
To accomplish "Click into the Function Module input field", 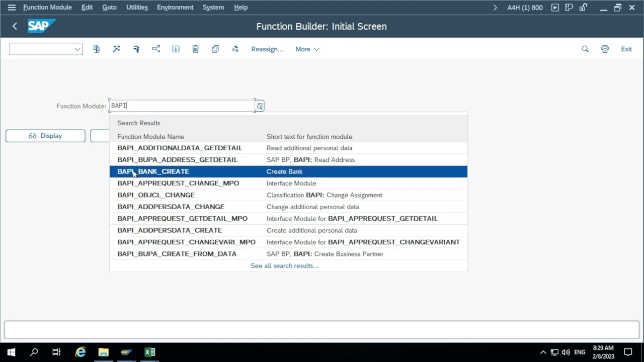I will (x=182, y=106).
